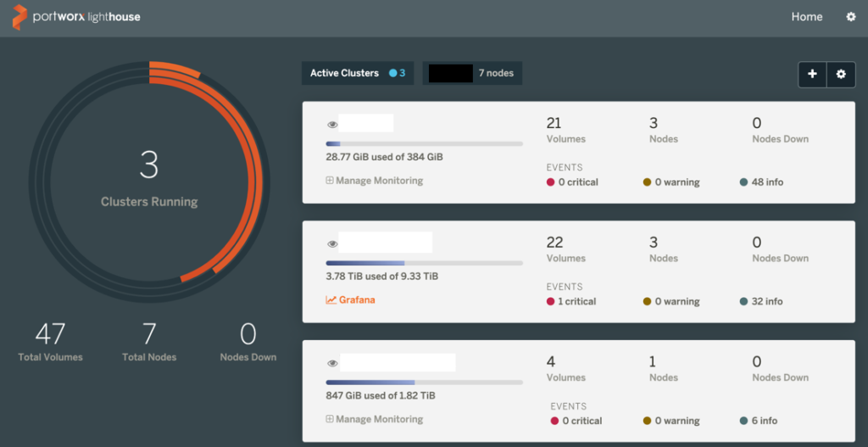
Task: Toggle eye icon on third cluster card
Action: (x=332, y=363)
